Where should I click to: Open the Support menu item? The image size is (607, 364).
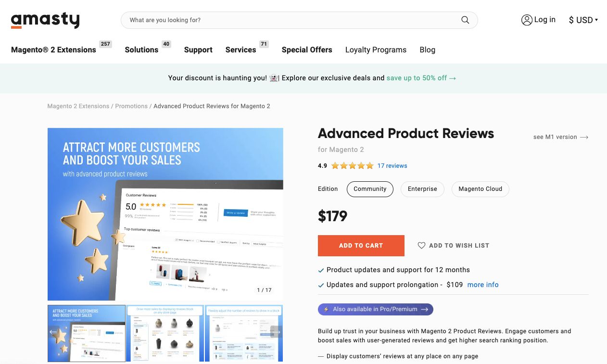click(x=198, y=50)
